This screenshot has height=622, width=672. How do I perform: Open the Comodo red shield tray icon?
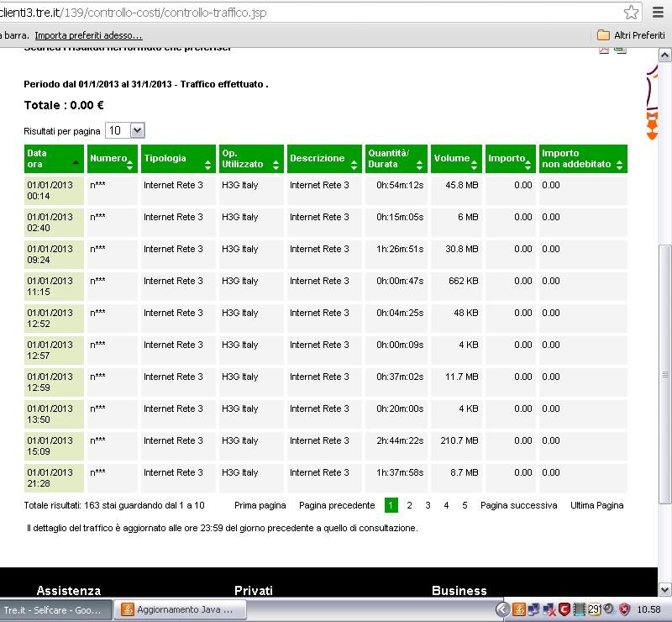(564, 609)
